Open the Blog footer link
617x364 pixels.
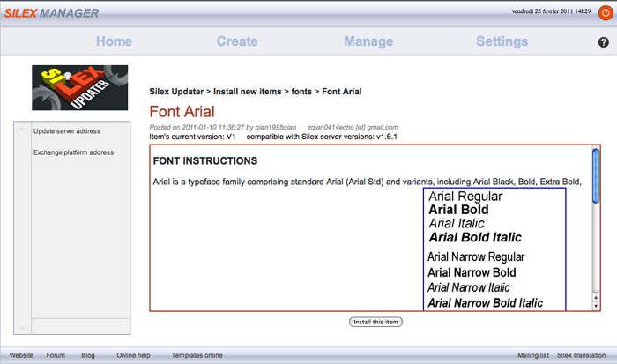[x=88, y=355]
